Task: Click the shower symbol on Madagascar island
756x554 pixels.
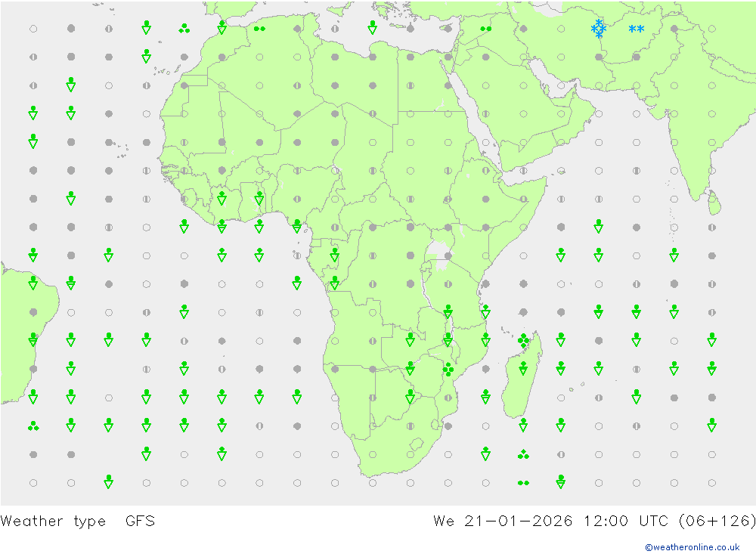Action: tap(523, 369)
